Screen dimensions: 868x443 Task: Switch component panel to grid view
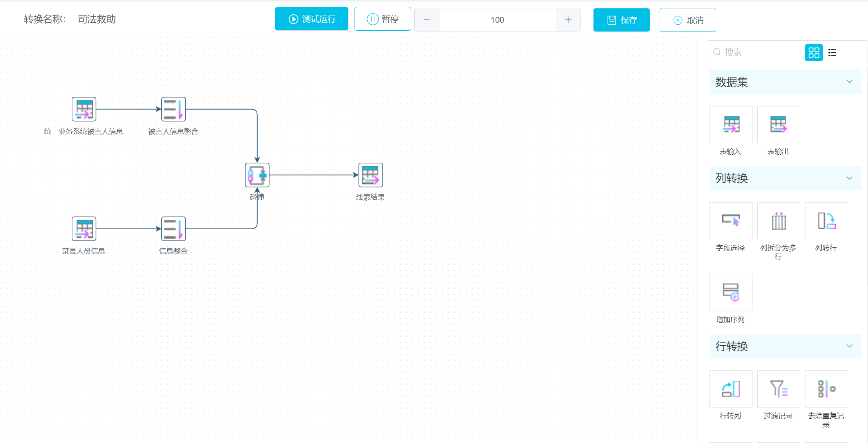click(x=814, y=53)
